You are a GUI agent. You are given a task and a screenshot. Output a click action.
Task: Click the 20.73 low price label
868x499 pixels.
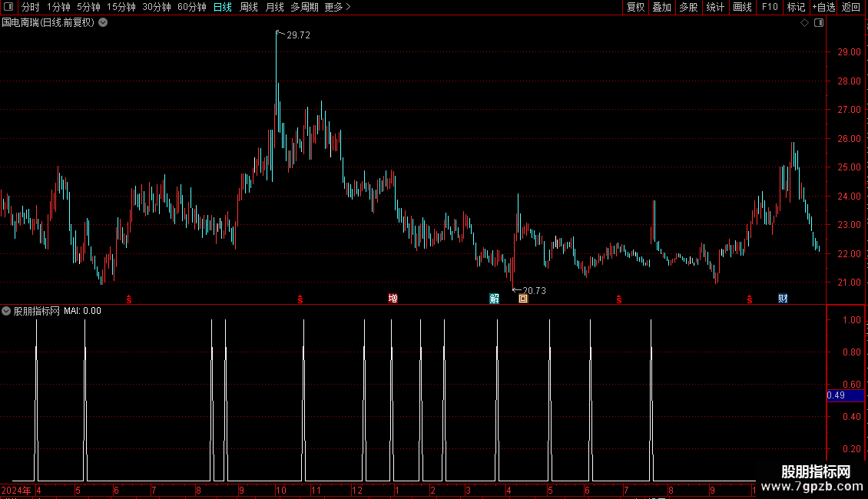[534, 290]
